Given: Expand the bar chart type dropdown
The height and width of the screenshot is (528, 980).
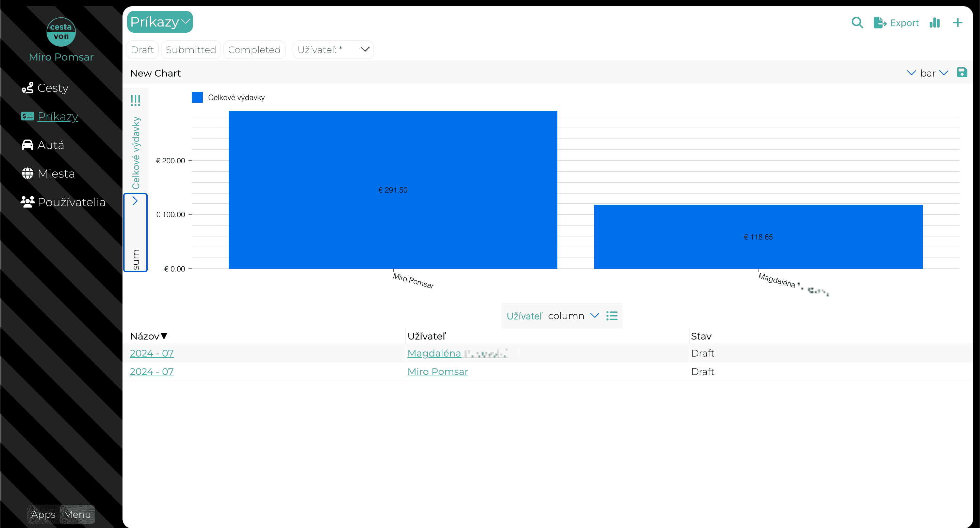Looking at the screenshot, I should [934, 73].
